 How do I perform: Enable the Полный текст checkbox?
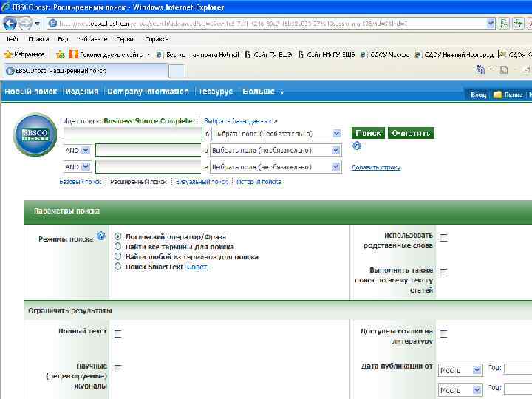[117, 333]
